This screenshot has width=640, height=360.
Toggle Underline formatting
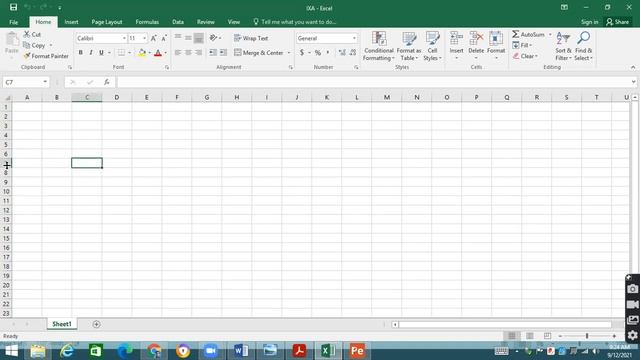101,53
